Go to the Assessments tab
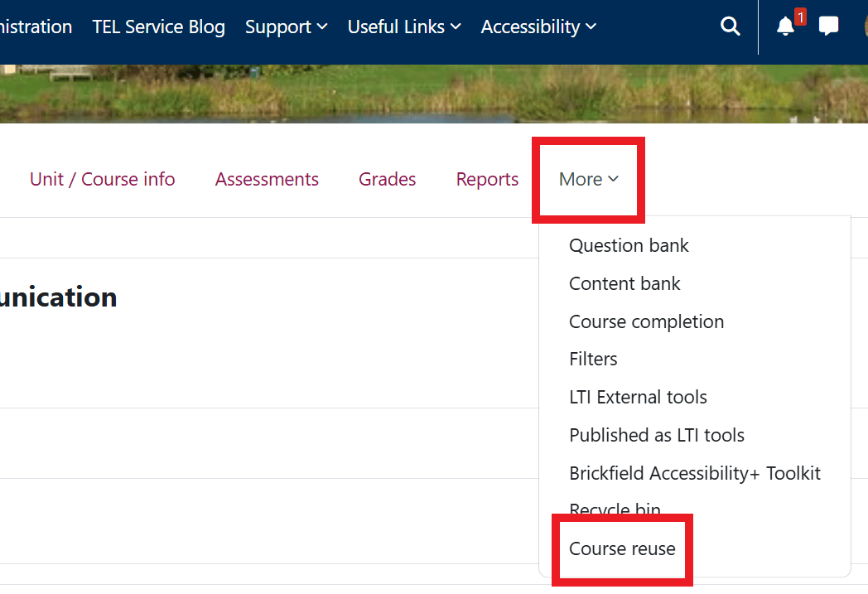The height and width of the screenshot is (594, 868). pyautogui.click(x=267, y=180)
